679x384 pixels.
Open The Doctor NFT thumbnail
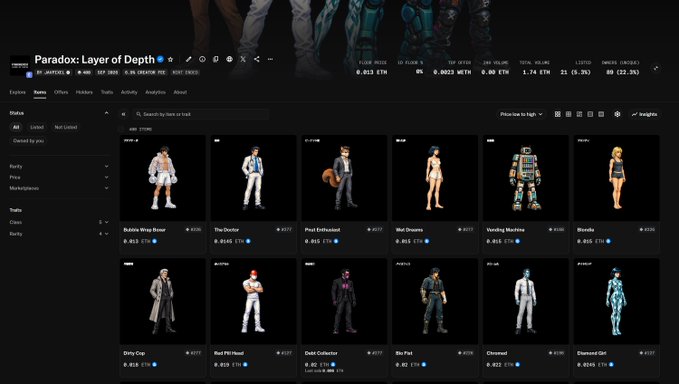(x=254, y=178)
